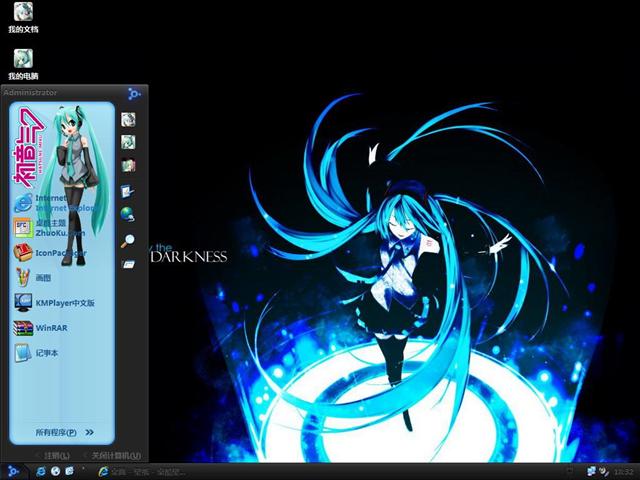640x480 pixels.
Task: Click the ZhuoKu theme icon
Action: pos(23,228)
